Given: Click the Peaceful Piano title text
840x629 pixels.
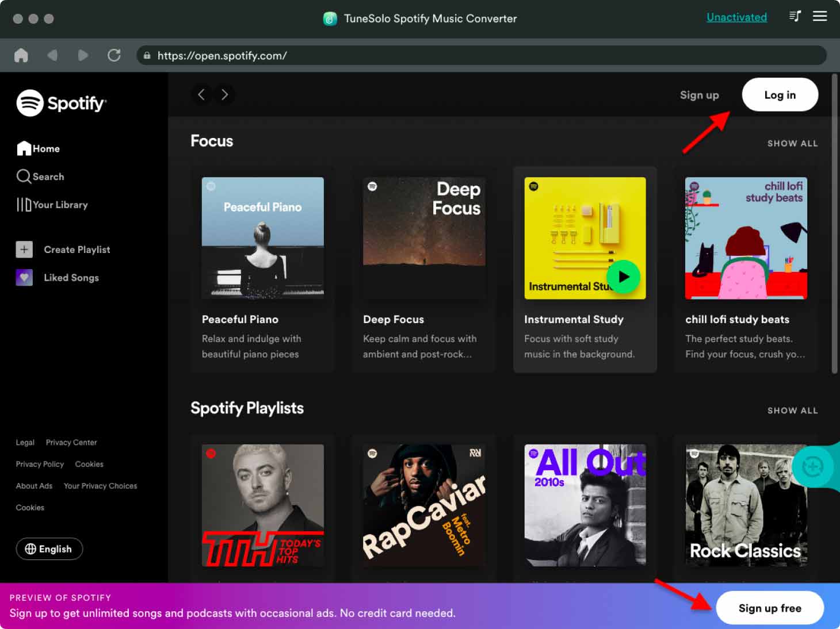Looking at the screenshot, I should click(240, 319).
